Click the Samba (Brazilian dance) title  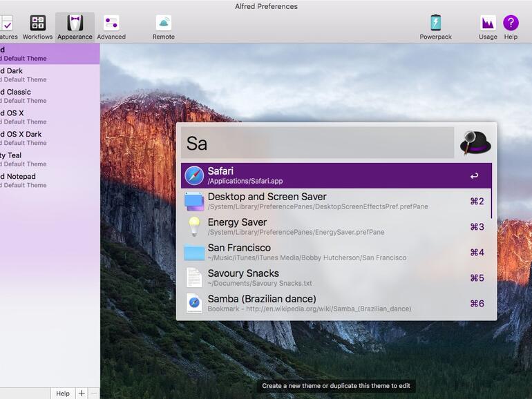[262, 299]
